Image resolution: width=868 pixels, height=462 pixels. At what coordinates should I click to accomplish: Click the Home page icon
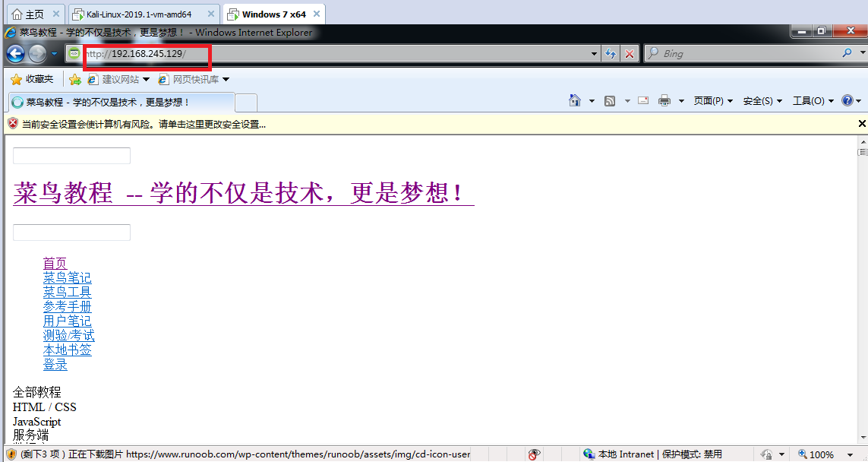(575, 101)
